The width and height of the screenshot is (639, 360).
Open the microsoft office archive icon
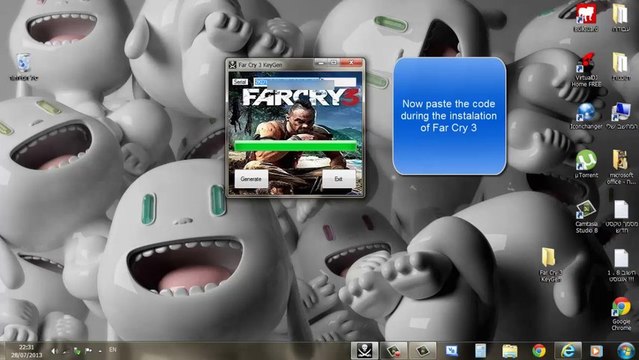[x=620, y=167]
